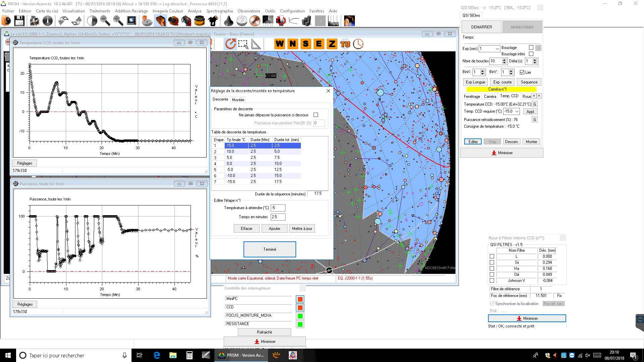Click the camera 1 toolbar icon
The height and width of the screenshot is (362, 644).
click(x=160, y=21)
